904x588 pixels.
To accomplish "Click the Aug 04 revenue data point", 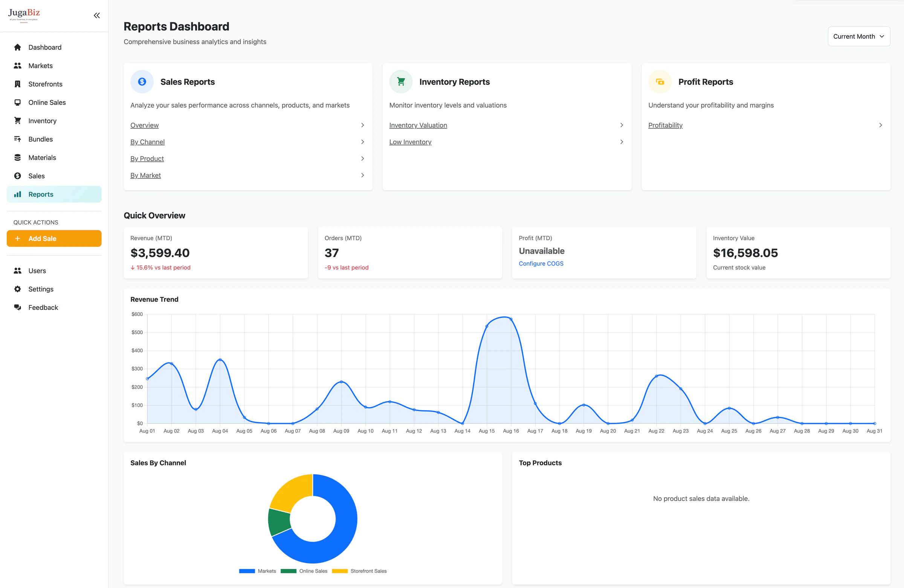I will tap(220, 360).
